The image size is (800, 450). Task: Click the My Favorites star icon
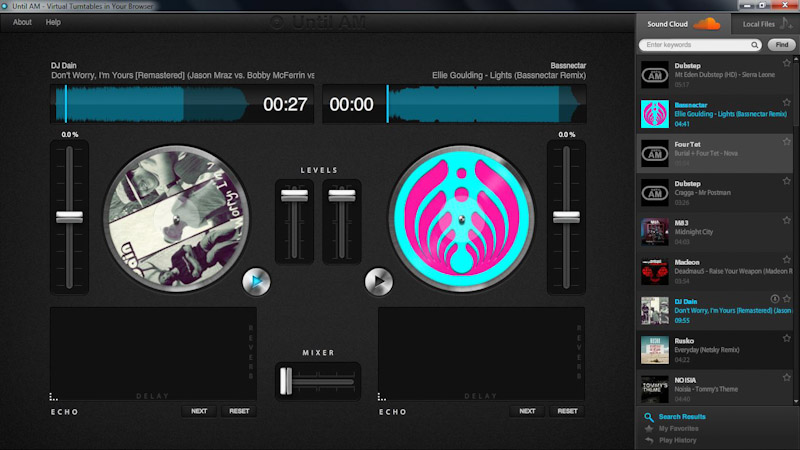tap(648, 429)
